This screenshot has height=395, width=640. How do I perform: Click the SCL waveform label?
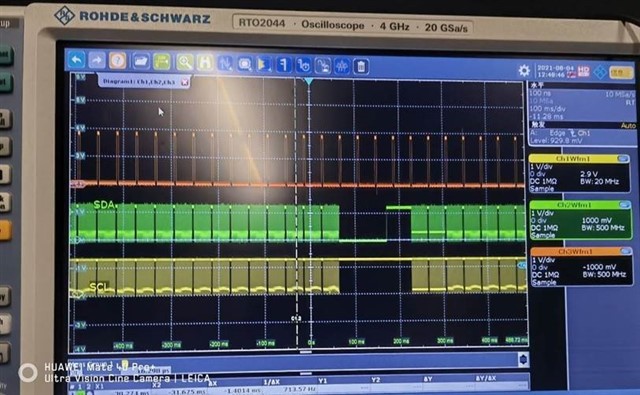(99, 287)
